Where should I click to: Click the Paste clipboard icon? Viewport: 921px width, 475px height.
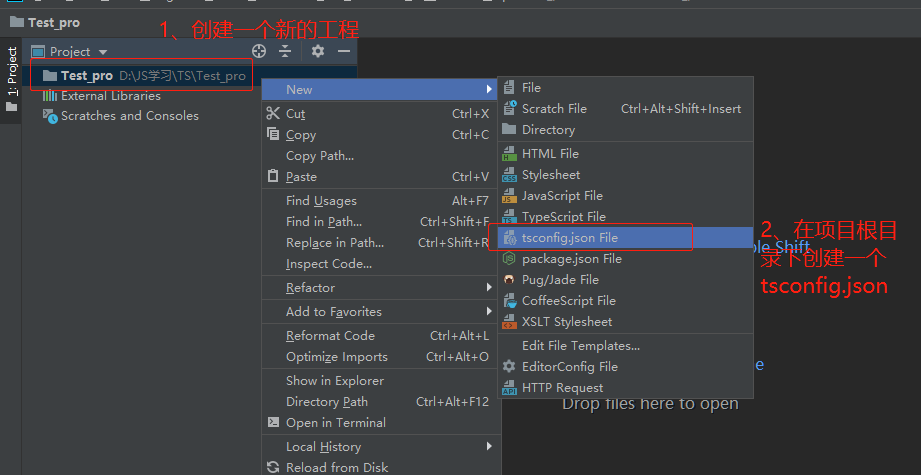pyautogui.click(x=273, y=176)
